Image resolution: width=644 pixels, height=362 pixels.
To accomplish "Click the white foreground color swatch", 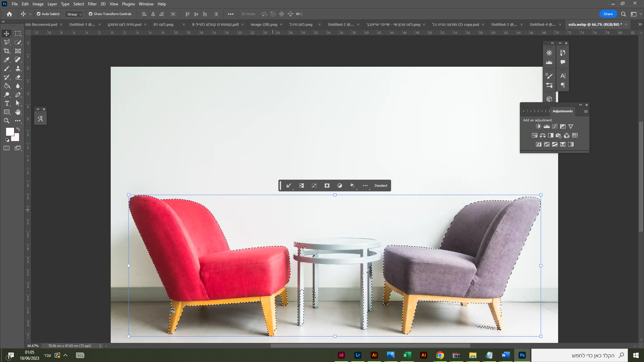I will [x=9, y=131].
